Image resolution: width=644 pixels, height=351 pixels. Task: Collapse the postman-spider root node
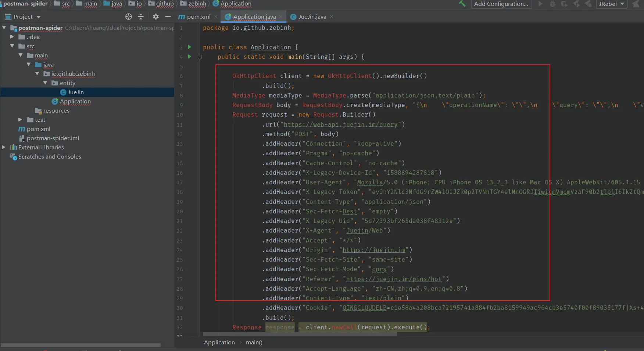click(x=4, y=28)
